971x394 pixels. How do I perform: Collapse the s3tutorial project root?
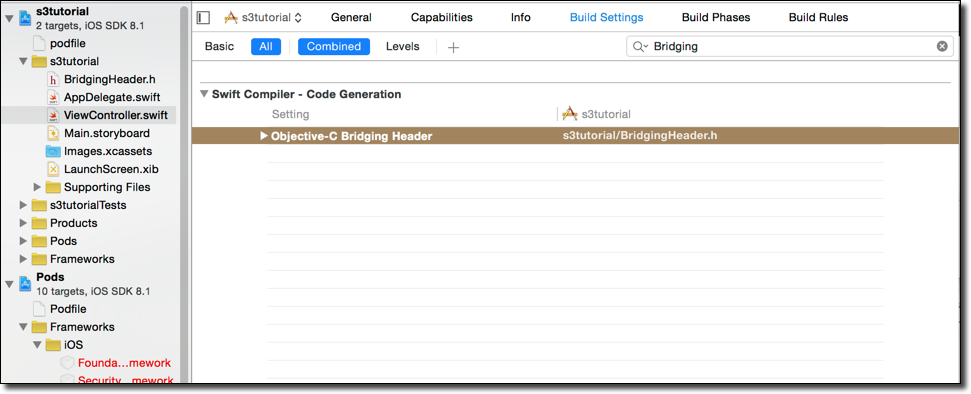coord(9,18)
